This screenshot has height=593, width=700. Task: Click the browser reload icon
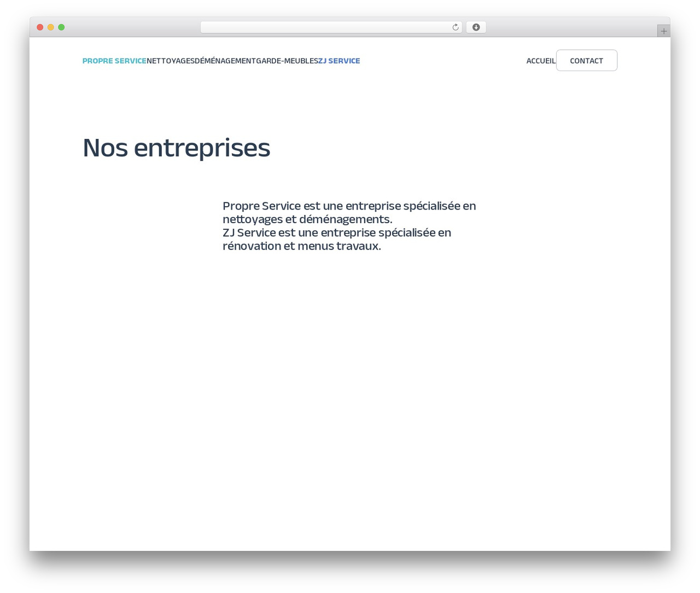coord(455,27)
